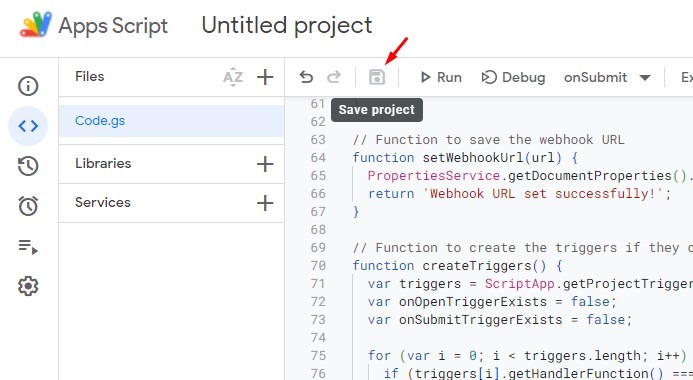Click the closing brace on line 67
Screen dimensions: 693x380
356,212
